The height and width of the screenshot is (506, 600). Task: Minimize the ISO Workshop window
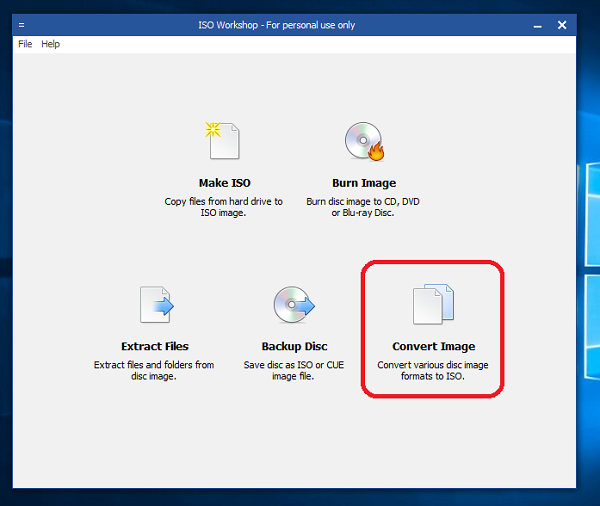[538, 26]
